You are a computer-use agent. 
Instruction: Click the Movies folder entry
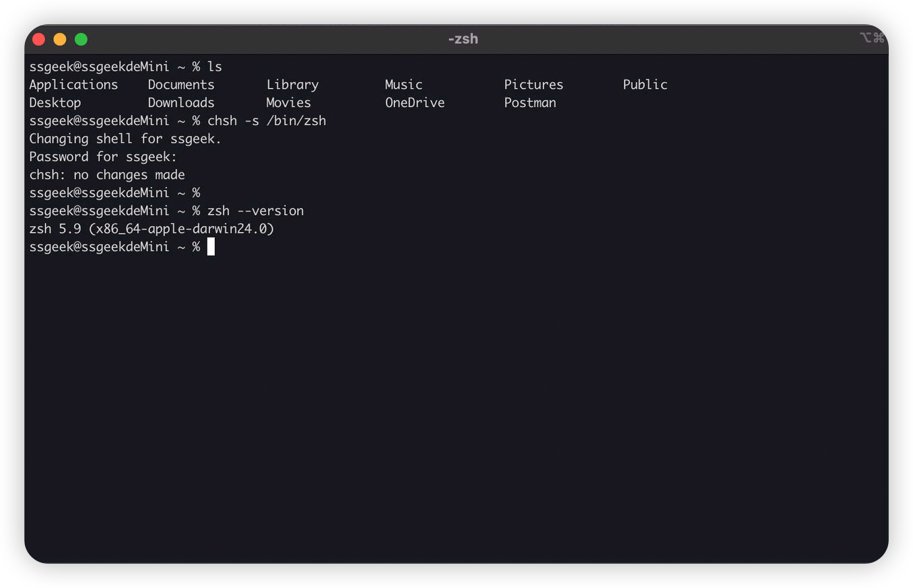click(x=288, y=103)
